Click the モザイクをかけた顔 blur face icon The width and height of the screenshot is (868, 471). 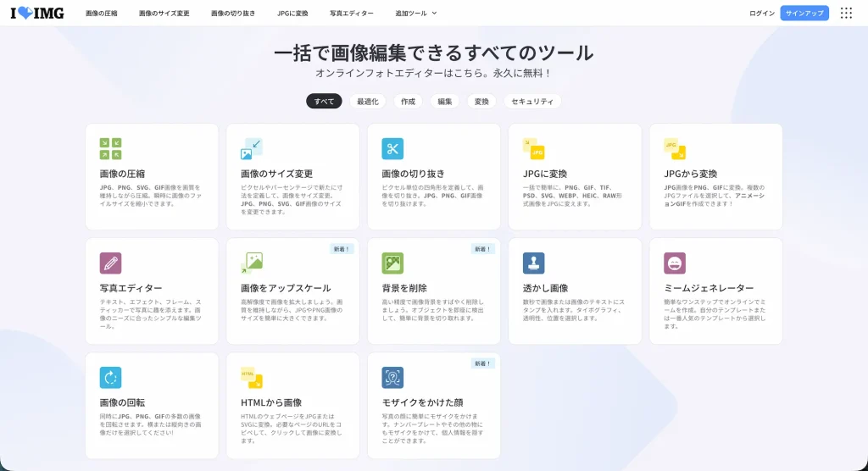click(x=392, y=377)
